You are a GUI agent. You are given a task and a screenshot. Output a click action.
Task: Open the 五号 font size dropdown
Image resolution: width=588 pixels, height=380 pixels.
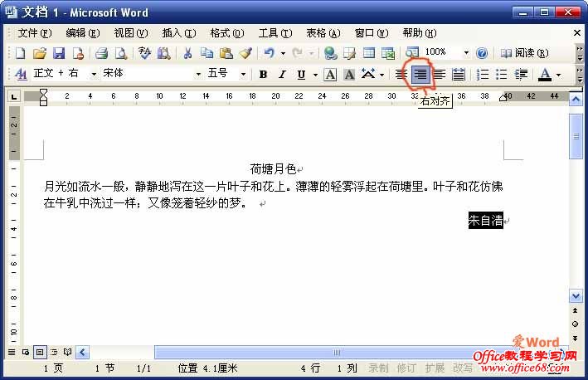(x=243, y=74)
